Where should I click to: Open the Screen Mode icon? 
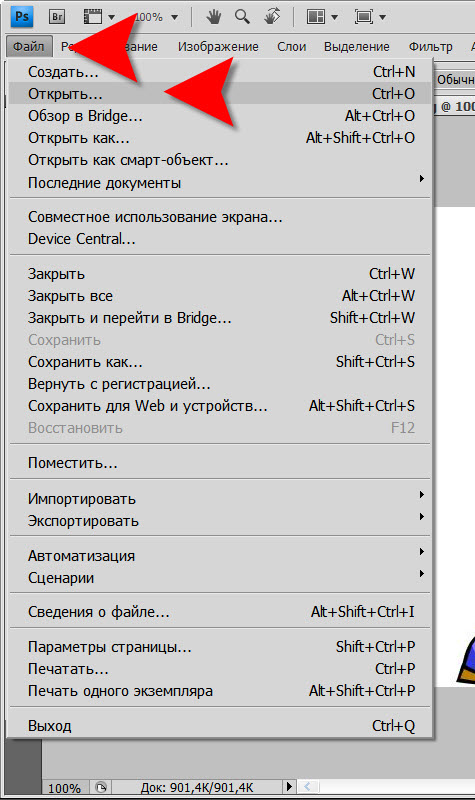coord(370,17)
